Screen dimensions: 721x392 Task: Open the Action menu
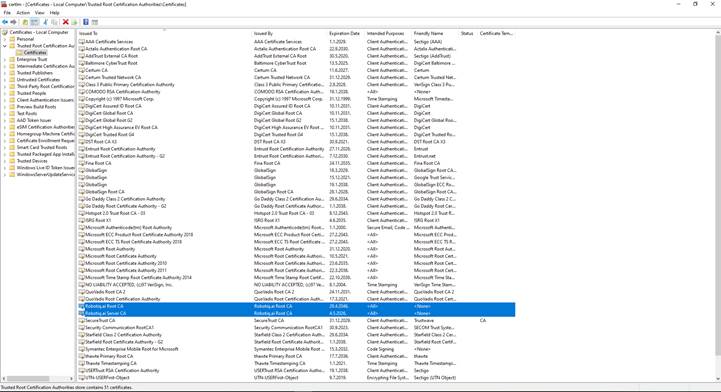[x=23, y=13]
